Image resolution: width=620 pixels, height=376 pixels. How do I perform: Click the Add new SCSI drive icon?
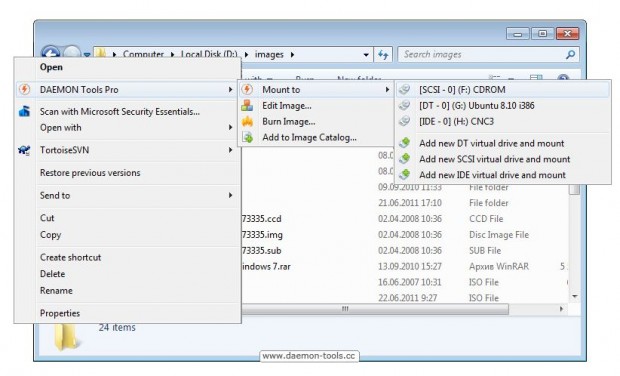[405, 159]
